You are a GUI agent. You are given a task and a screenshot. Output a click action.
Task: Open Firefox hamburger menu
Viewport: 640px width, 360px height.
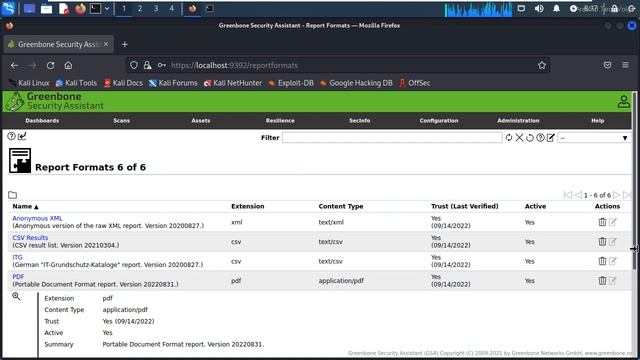[x=625, y=65]
